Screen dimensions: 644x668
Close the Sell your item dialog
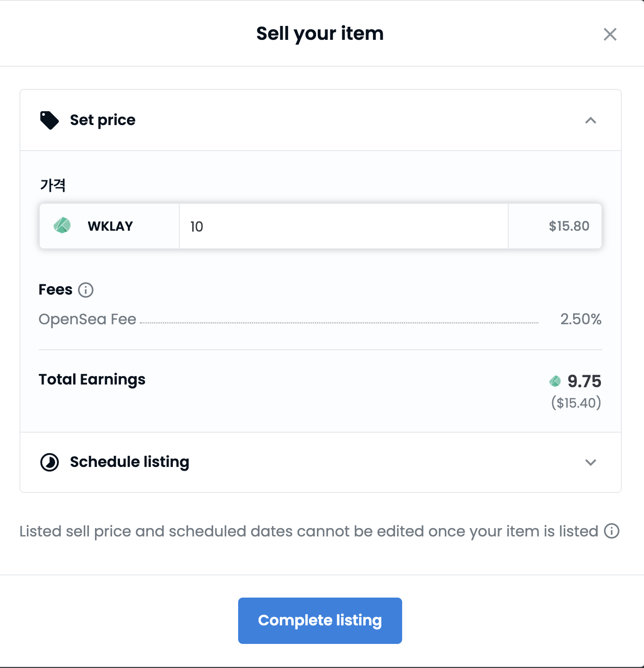click(610, 34)
